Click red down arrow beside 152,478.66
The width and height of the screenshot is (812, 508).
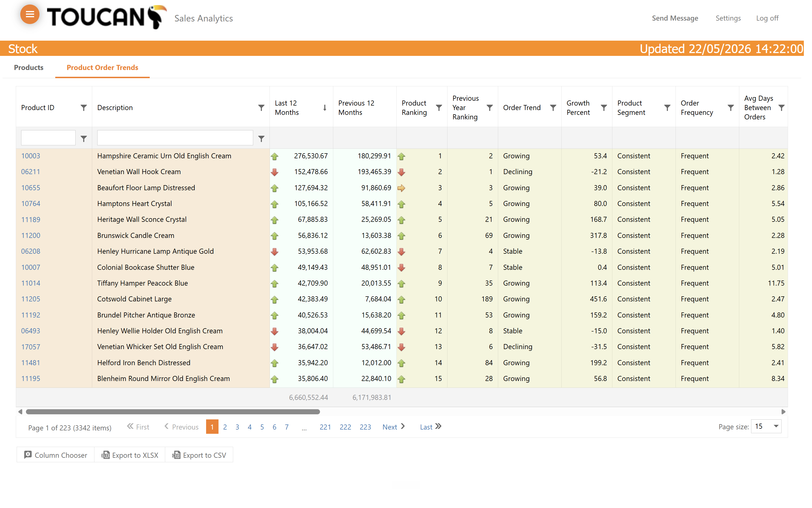click(274, 172)
